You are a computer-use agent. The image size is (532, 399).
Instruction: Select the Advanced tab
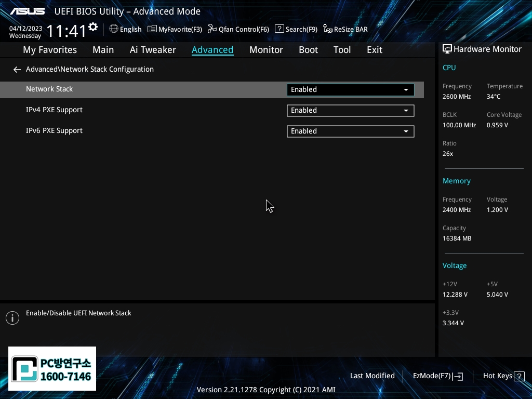coord(212,50)
